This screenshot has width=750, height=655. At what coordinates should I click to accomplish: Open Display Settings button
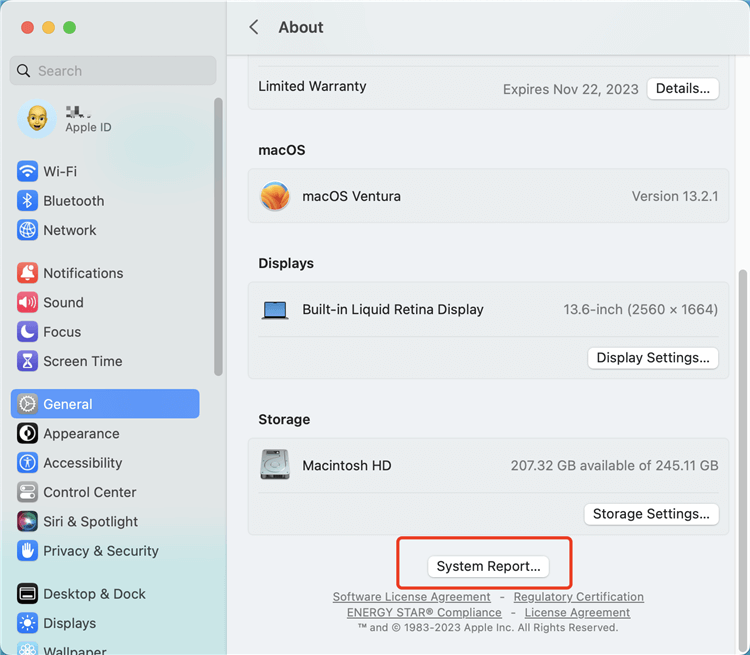(653, 358)
